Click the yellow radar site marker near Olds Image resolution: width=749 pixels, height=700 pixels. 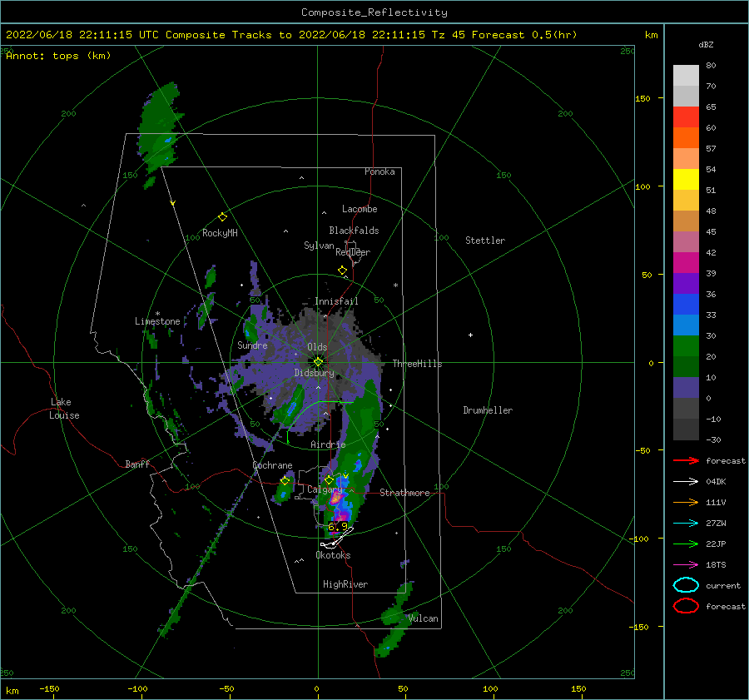pyautogui.click(x=318, y=362)
